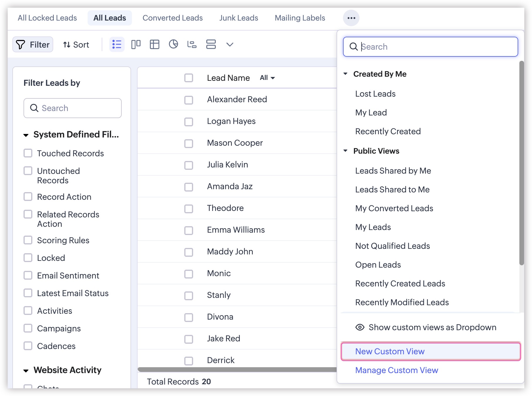Collapse the Created By Me section

coord(346,74)
